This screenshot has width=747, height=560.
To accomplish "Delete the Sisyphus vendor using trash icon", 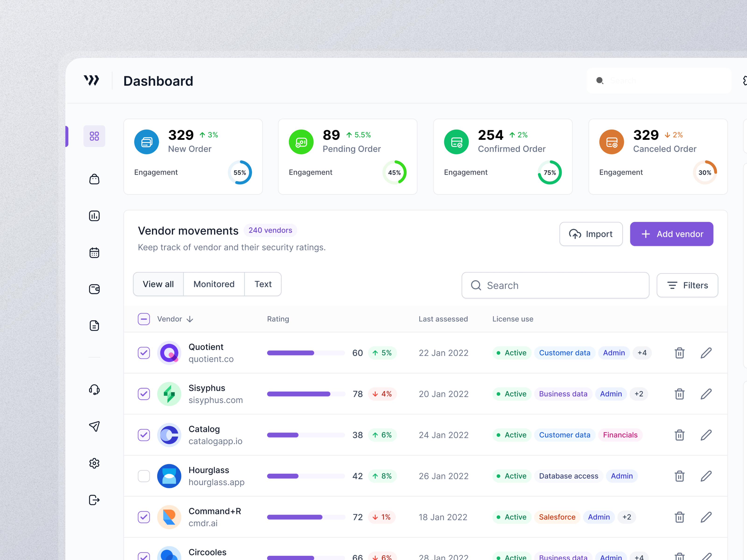I will [680, 394].
